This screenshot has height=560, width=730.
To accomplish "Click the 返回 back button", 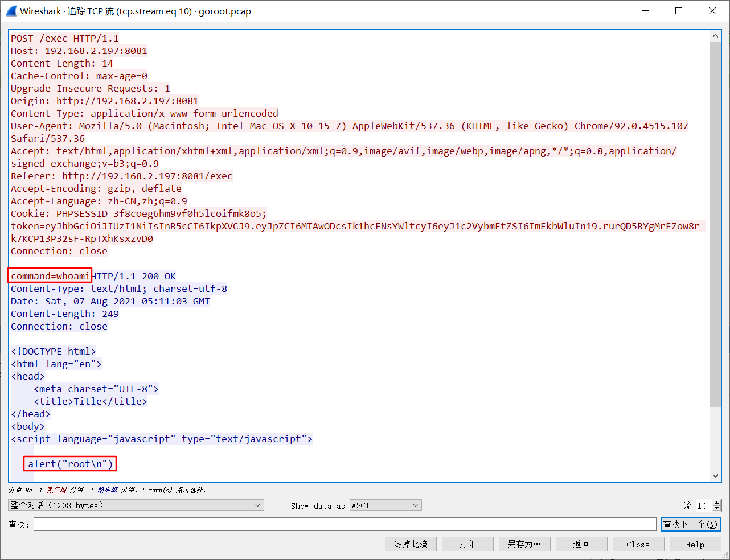I will 581,545.
